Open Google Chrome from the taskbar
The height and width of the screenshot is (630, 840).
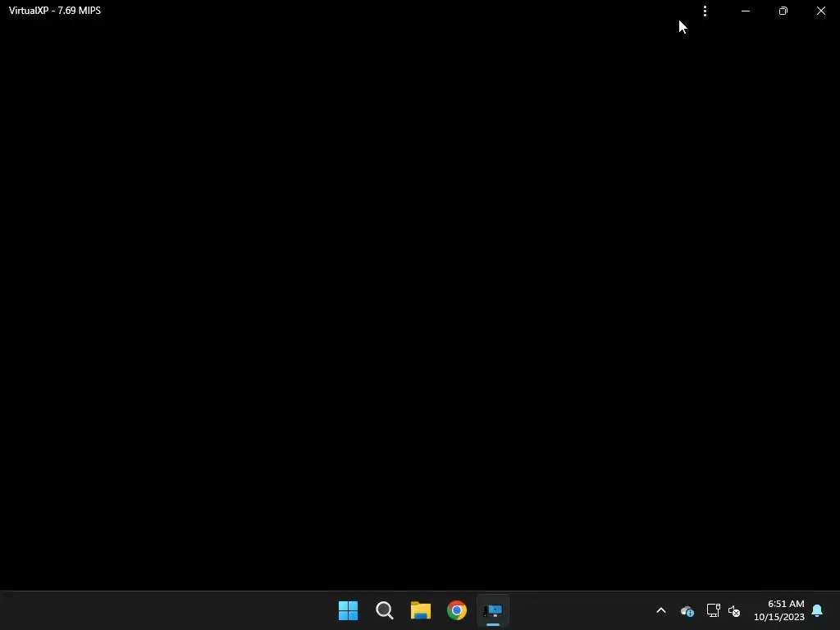[x=457, y=610]
